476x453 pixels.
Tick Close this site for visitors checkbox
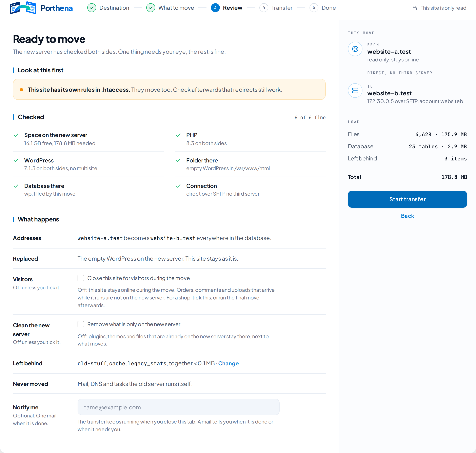click(x=81, y=278)
